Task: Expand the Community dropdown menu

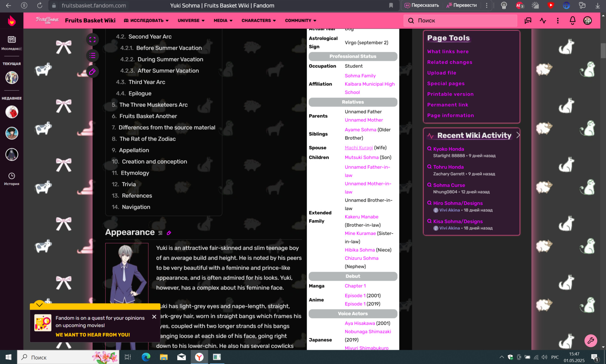Action: [x=300, y=21]
